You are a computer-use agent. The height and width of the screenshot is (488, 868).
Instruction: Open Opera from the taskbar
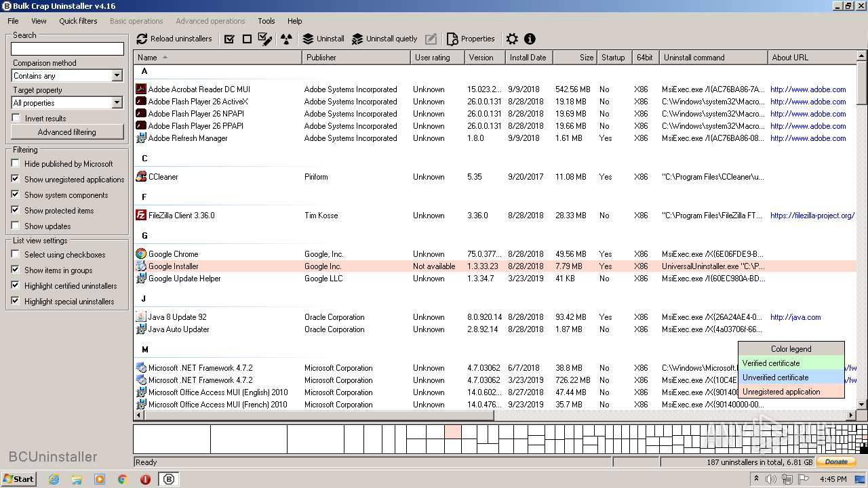[145, 479]
